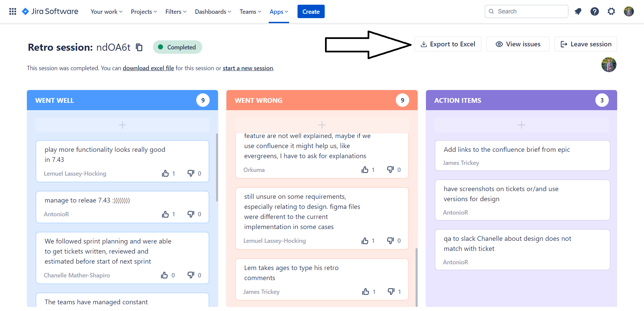Open the app switcher grid icon
This screenshot has width=644, height=311.
pyautogui.click(x=13, y=11)
